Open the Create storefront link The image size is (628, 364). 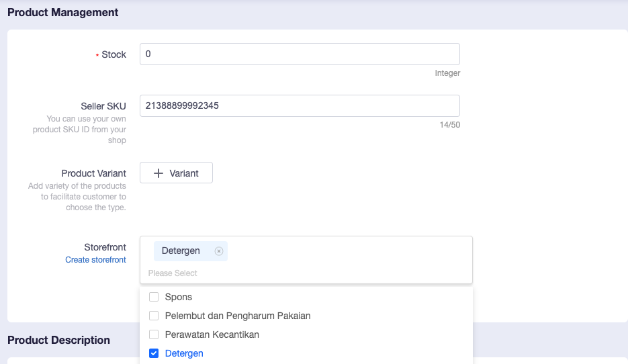(x=95, y=259)
